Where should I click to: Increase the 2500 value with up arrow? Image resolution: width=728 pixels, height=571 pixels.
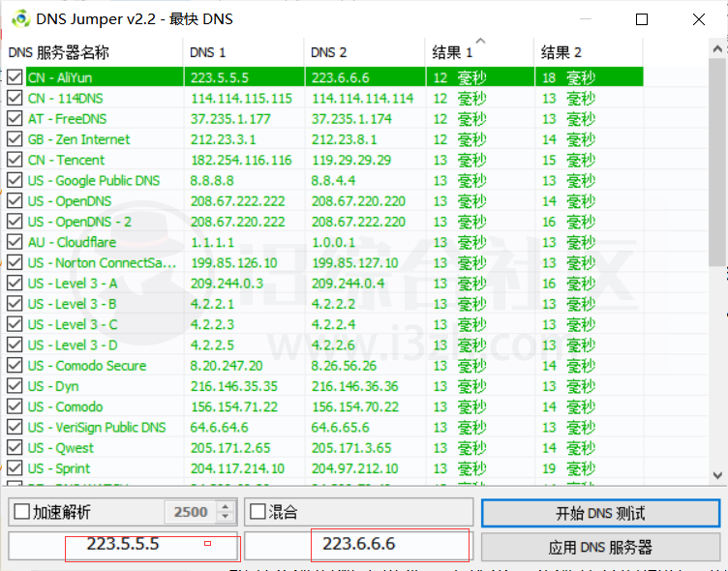point(226,507)
